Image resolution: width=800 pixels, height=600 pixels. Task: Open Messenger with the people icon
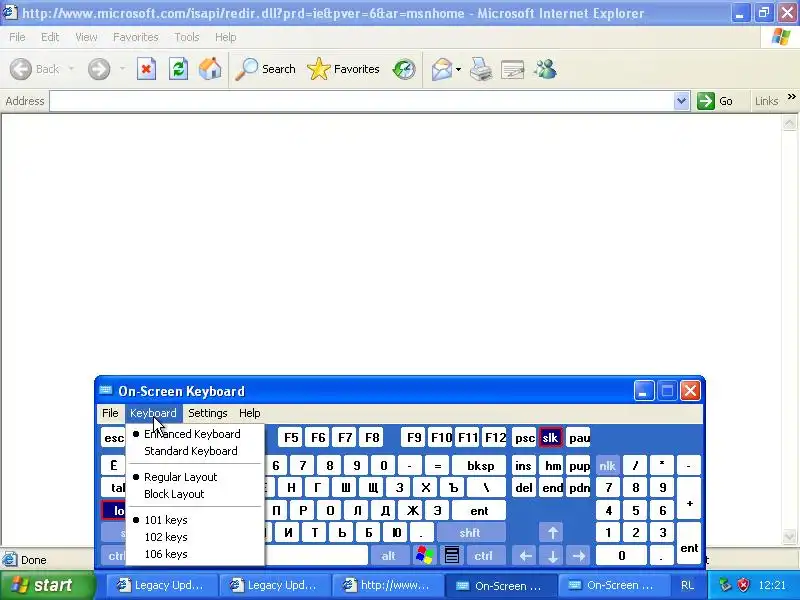[545, 69]
